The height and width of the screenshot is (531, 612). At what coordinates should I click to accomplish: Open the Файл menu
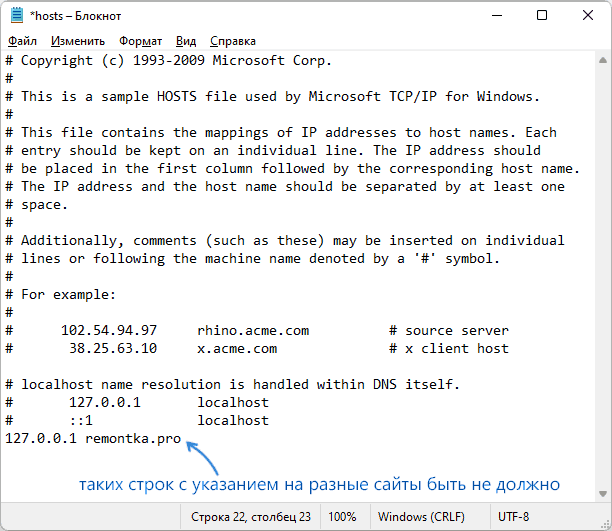tap(22, 41)
